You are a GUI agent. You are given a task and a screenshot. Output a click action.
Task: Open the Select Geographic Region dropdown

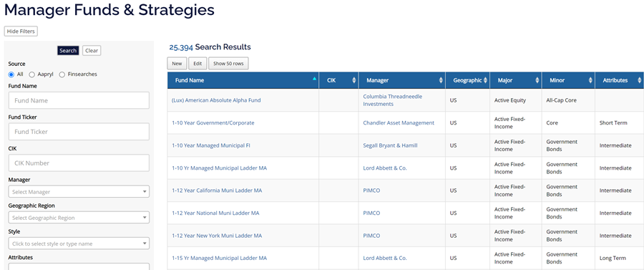point(79,218)
